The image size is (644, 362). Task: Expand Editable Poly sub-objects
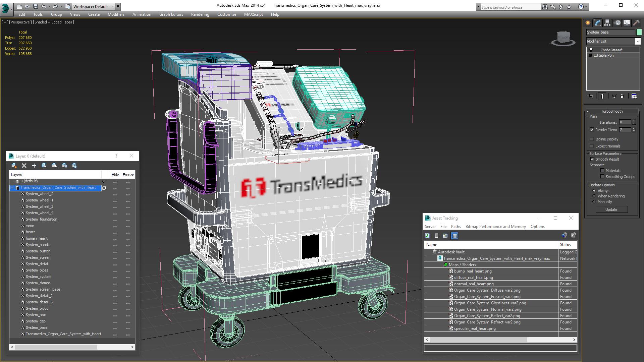point(590,55)
